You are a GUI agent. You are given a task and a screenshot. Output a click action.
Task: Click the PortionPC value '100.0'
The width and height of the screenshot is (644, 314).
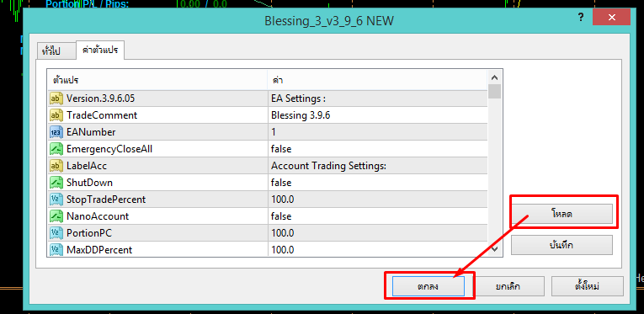coord(377,233)
